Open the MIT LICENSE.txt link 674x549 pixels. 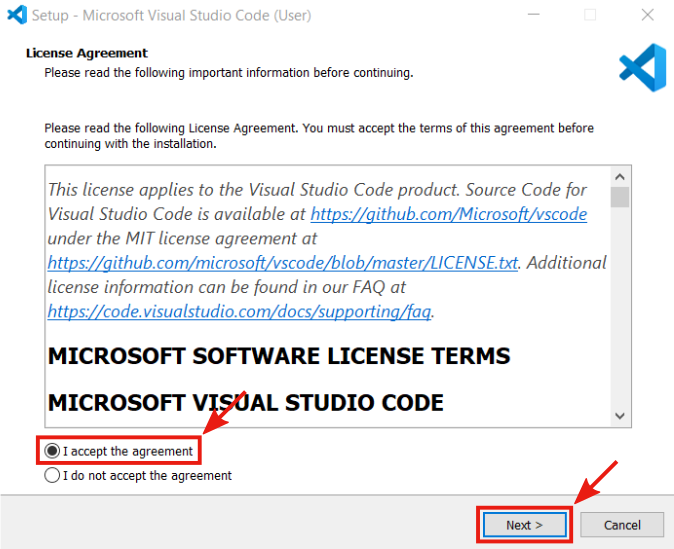click(x=282, y=263)
